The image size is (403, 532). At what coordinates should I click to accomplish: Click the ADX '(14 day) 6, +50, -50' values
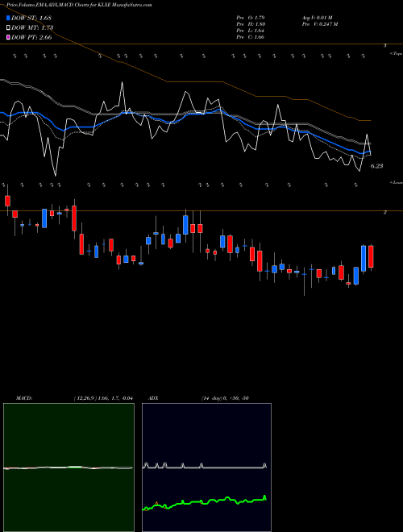click(x=225, y=398)
